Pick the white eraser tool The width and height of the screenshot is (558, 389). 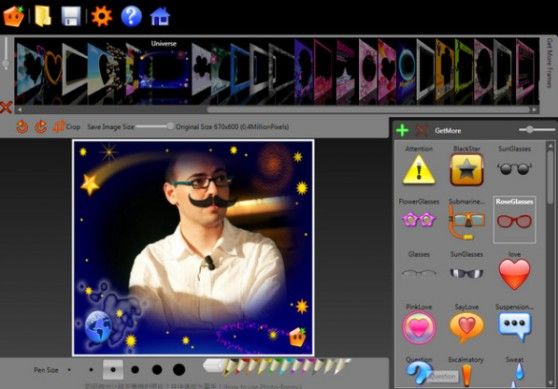point(214,366)
